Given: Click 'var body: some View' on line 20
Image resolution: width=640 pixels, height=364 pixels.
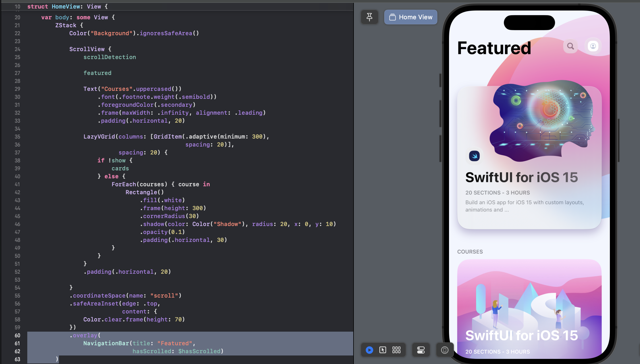Looking at the screenshot, I should [74, 17].
